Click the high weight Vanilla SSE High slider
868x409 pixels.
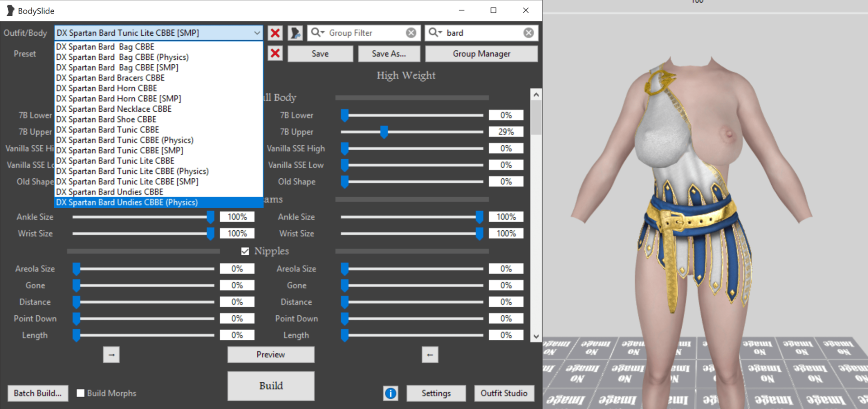click(x=412, y=148)
